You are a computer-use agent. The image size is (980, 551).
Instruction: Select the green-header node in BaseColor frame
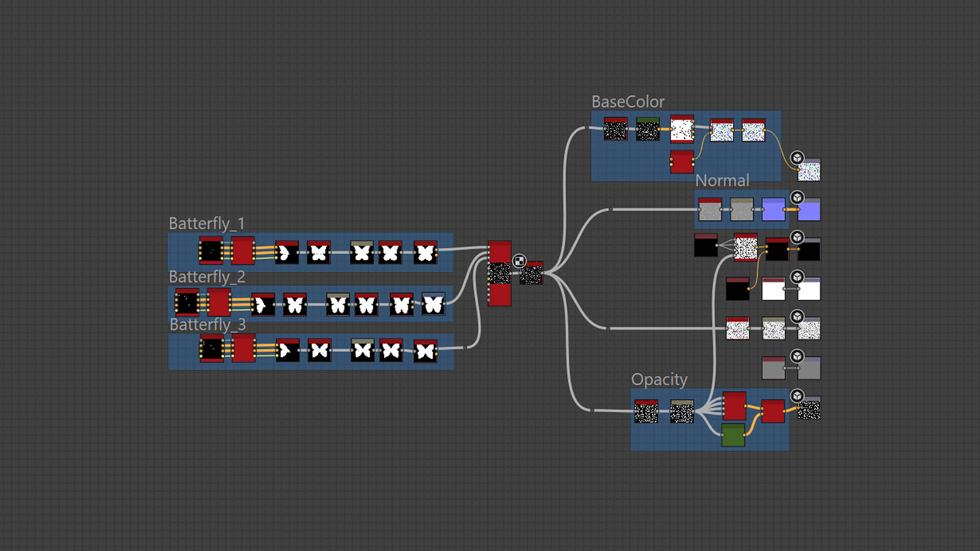(x=647, y=129)
